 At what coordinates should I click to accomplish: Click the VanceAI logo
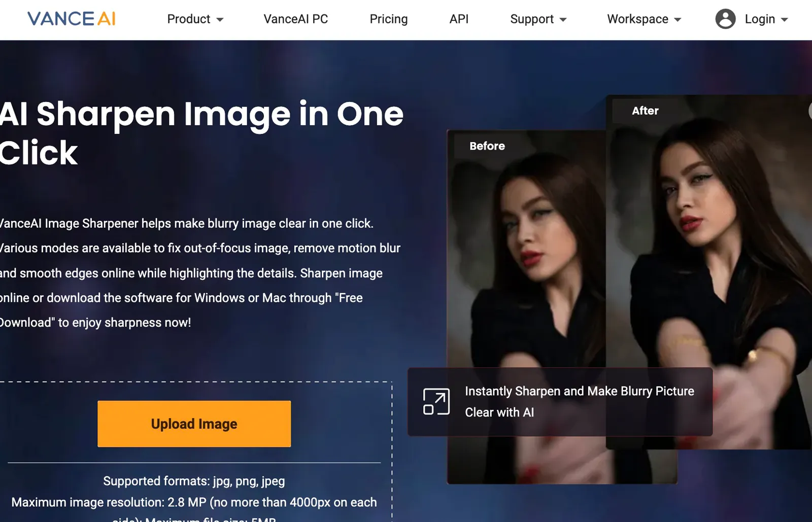[x=72, y=19]
